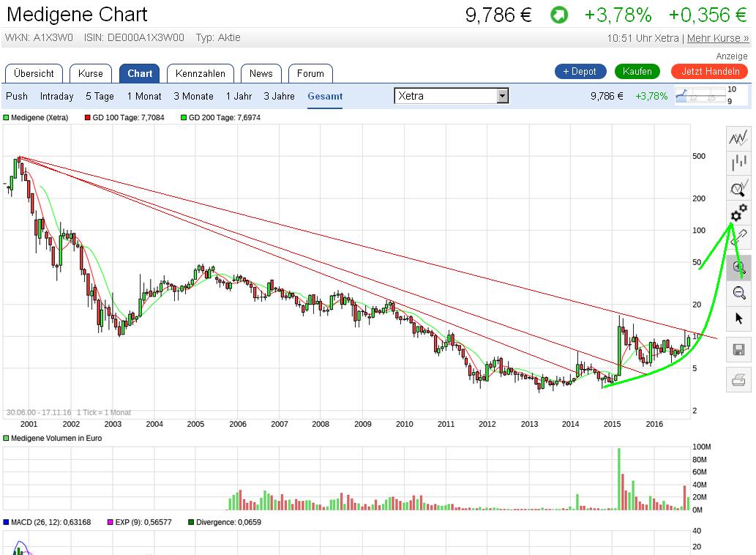Select the drawing pencil tool
Viewport: 756px width, 555px height.
click(738, 237)
